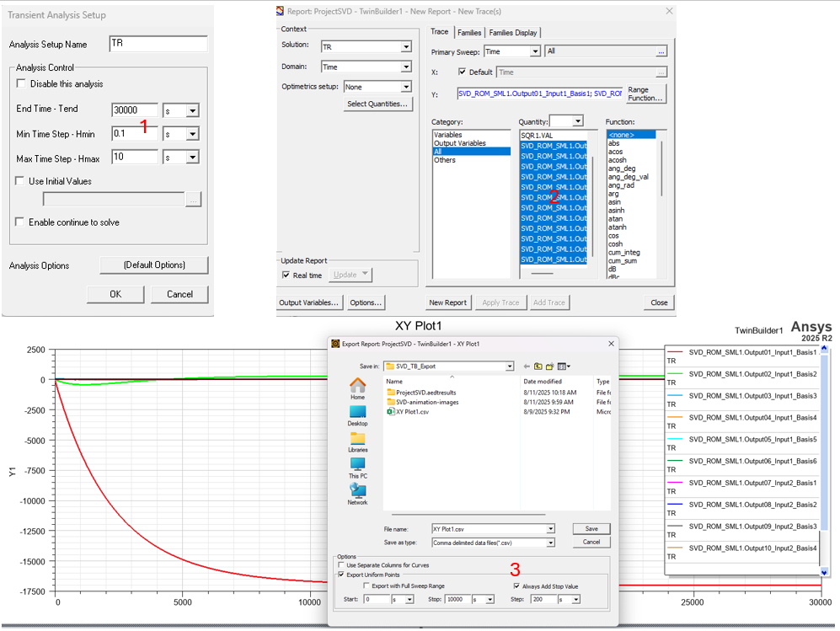Open the Primary Sweep dropdown

(x=535, y=51)
